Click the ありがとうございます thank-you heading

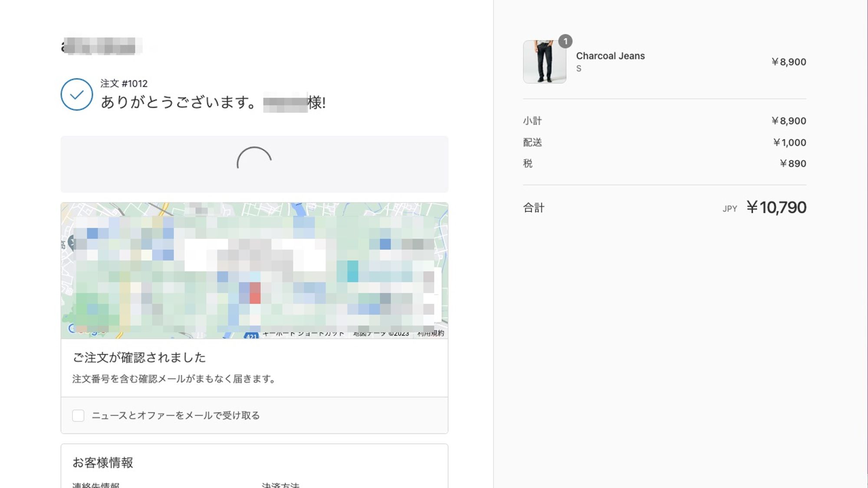213,102
